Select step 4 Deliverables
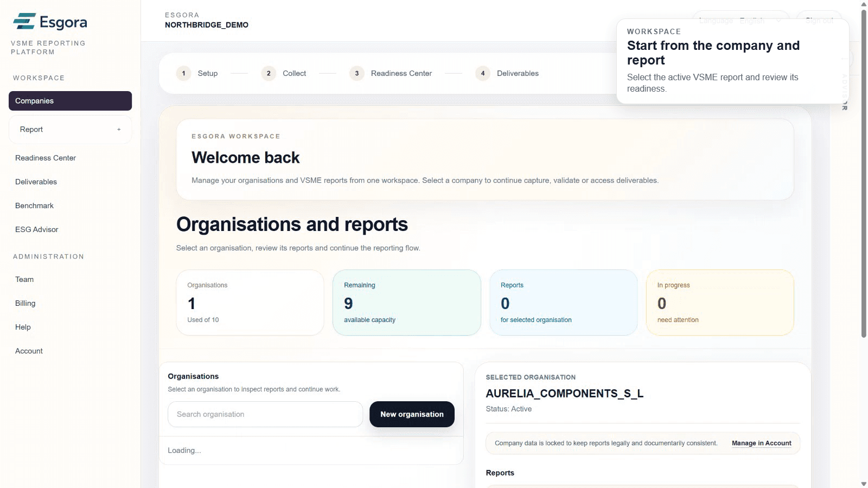This screenshot has height=488, width=868. coord(507,73)
